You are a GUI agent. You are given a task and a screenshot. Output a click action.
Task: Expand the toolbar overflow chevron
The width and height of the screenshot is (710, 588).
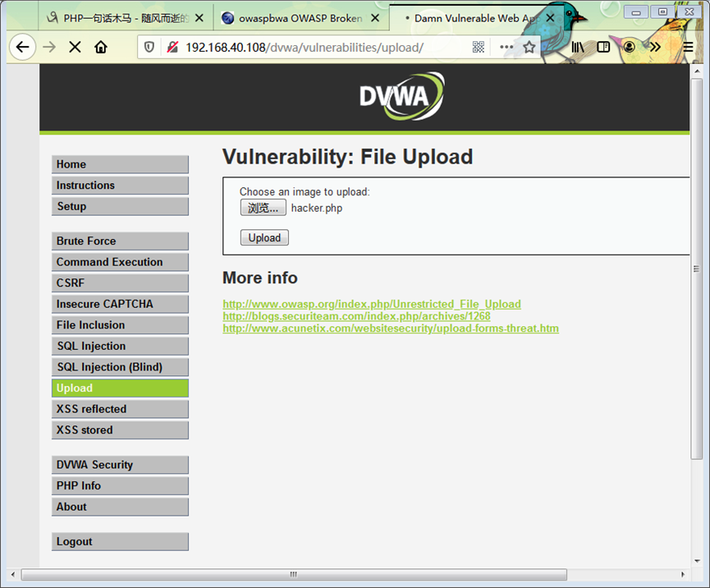[x=655, y=47]
